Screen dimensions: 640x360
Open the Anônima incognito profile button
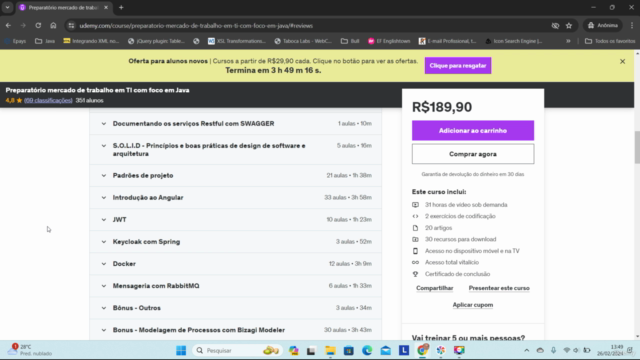(602, 25)
